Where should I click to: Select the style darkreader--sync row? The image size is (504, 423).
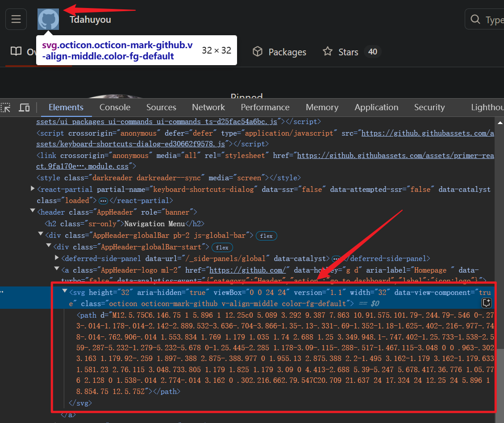pos(169,178)
